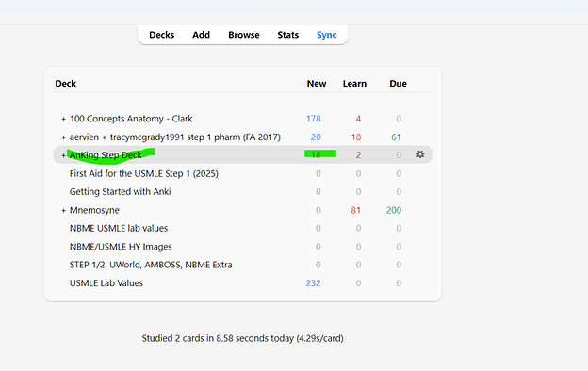Open the AnKing Step Deck

point(106,155)
